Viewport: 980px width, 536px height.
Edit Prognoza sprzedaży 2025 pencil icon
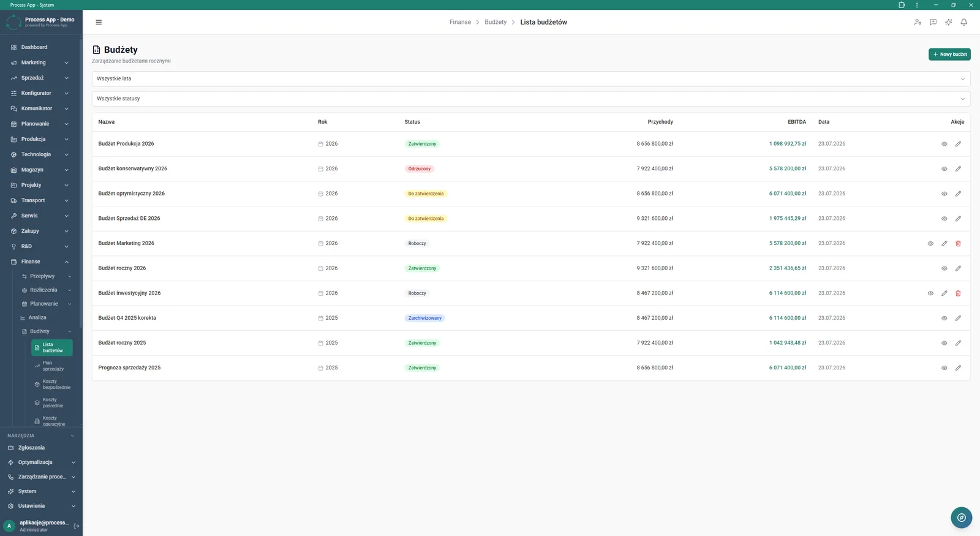958,368
